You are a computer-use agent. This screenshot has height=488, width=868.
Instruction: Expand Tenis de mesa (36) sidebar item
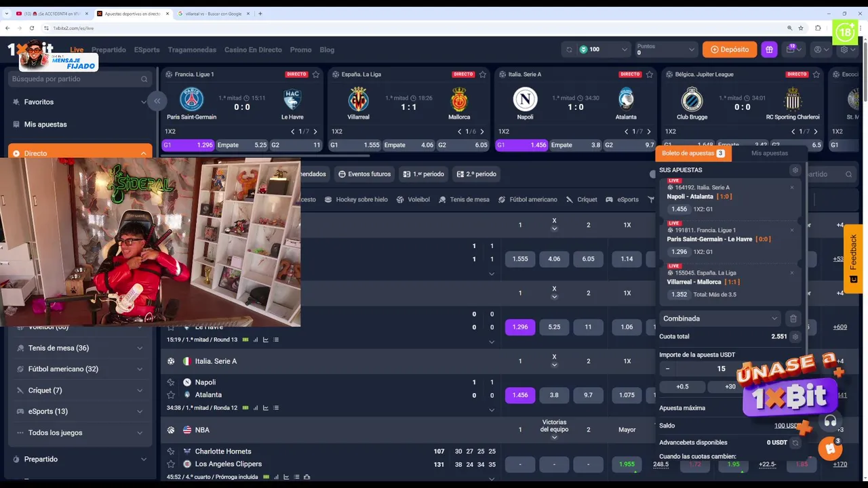(140, 348)
